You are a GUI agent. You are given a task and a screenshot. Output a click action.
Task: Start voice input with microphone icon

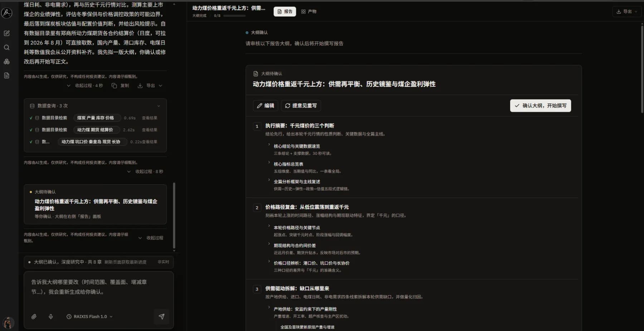[51, 317]
